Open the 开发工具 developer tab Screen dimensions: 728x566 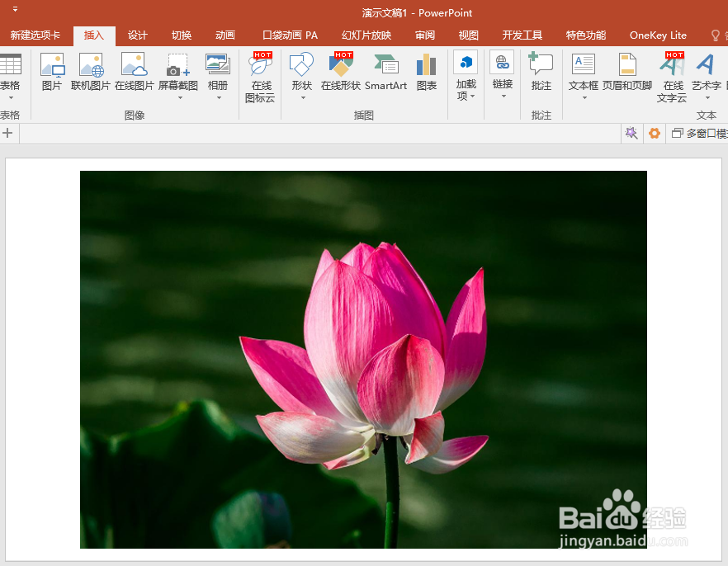tap(522, 35)
